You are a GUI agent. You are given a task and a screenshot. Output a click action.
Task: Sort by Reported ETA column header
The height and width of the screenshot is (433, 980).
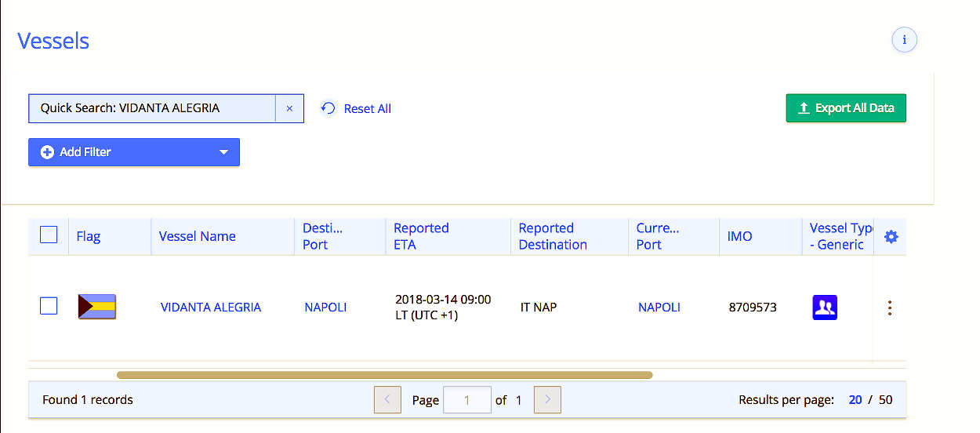[x=421, y=236]
